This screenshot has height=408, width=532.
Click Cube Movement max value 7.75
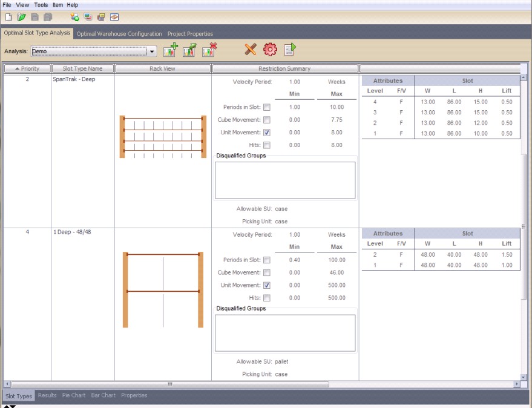(337, 120)
